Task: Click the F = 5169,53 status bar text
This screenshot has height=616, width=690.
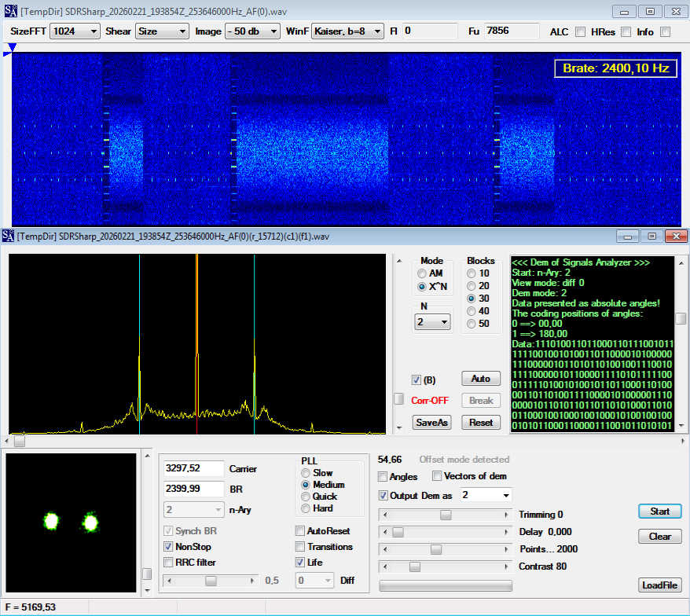Action: pyautogui.click(x=31, y=607)
